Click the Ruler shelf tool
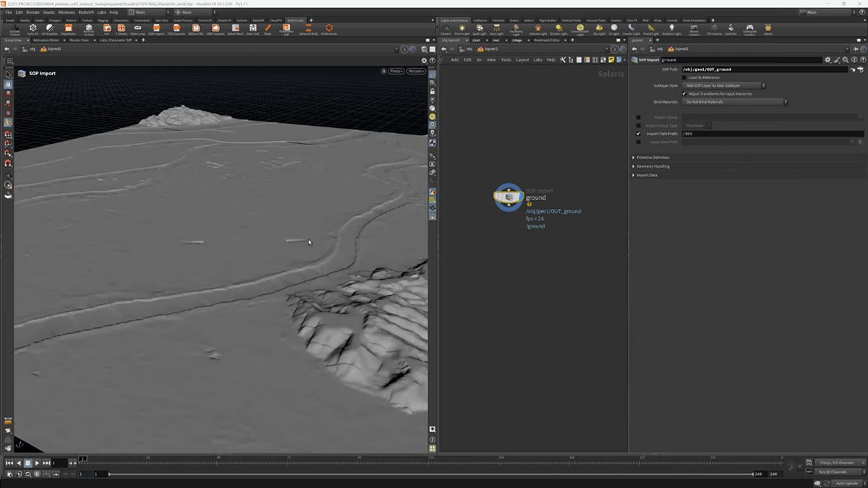This screenshot has width=868, height=488. click(x=268, y=29)
